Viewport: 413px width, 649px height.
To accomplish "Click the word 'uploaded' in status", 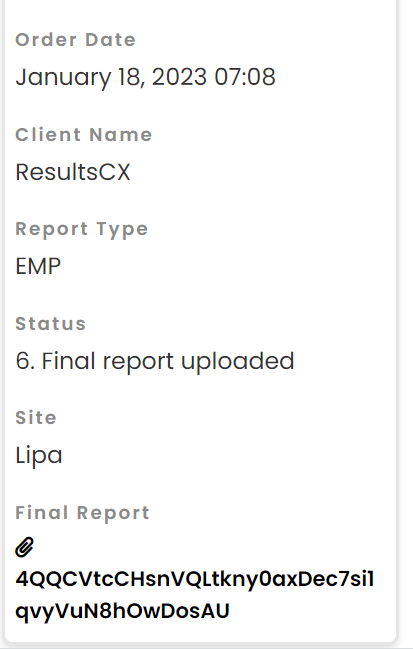I will [238, 361].
